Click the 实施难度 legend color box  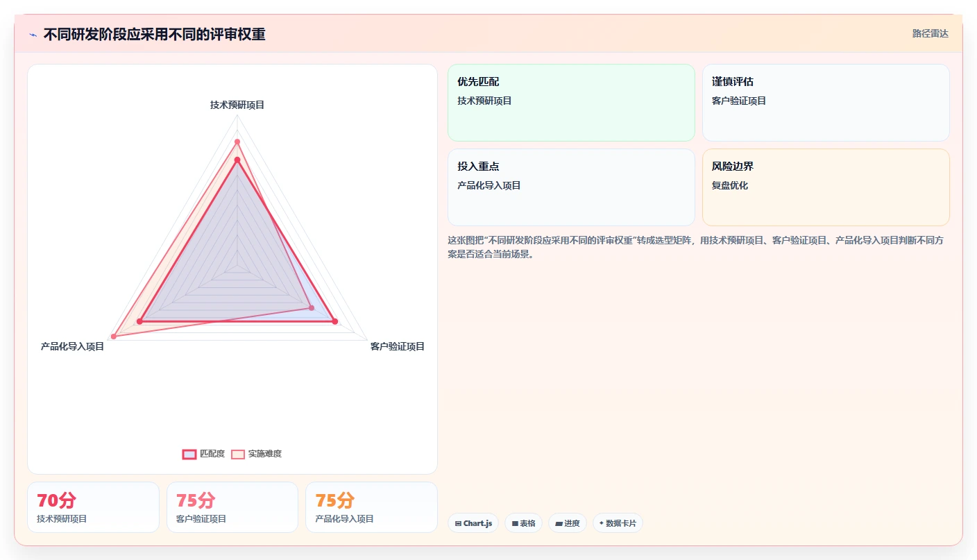(237, 454)
